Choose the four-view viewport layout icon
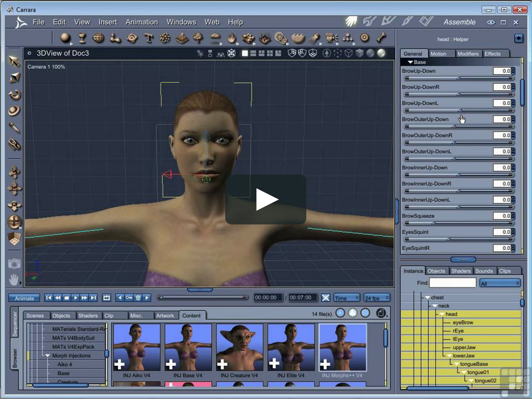 click(270, 53)
